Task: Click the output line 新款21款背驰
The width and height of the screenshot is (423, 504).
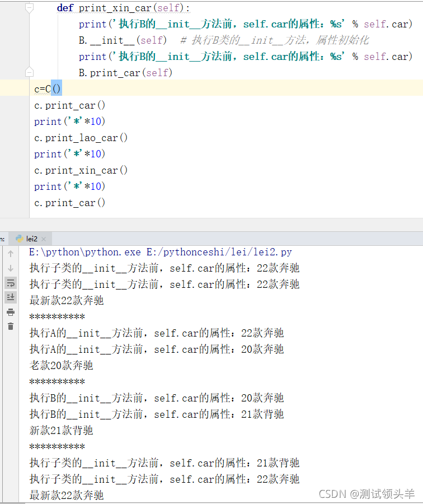Action: pos(62,431)
